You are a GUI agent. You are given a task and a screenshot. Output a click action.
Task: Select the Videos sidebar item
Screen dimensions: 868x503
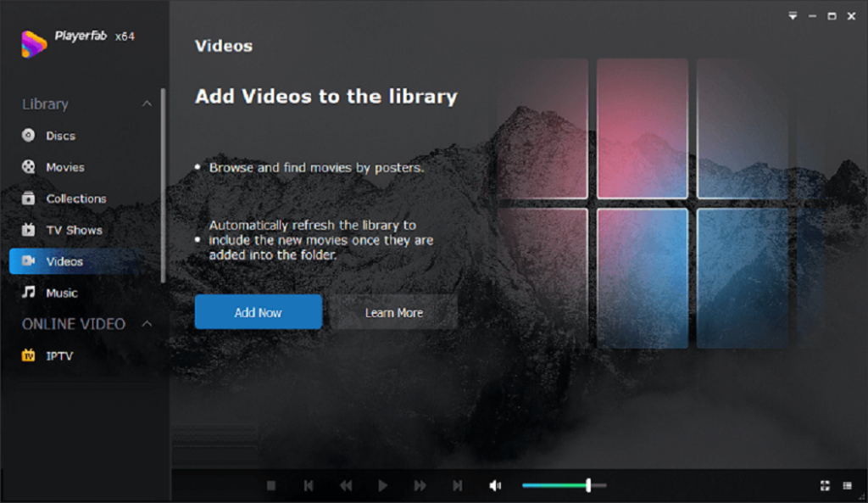coord(64,261)
